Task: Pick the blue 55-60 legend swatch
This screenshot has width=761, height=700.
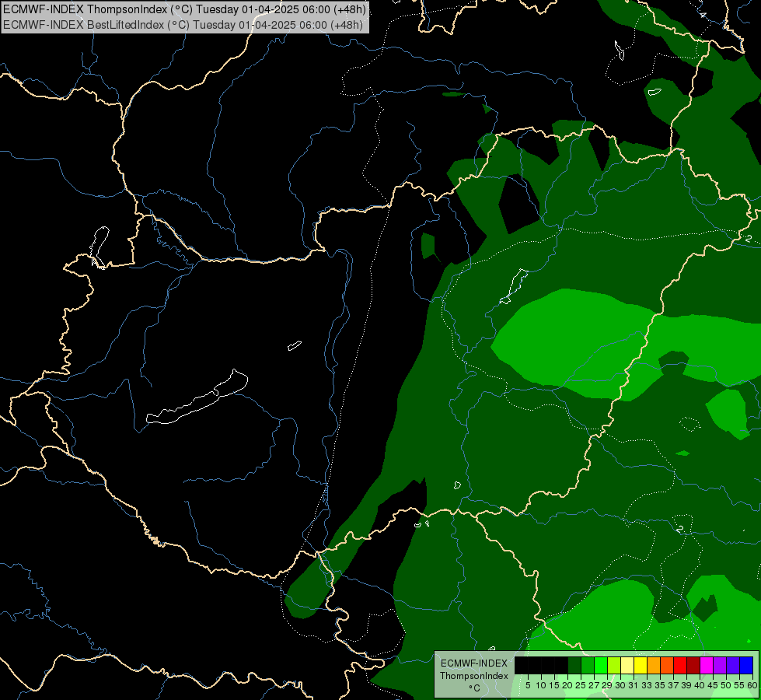Action: 746,665
